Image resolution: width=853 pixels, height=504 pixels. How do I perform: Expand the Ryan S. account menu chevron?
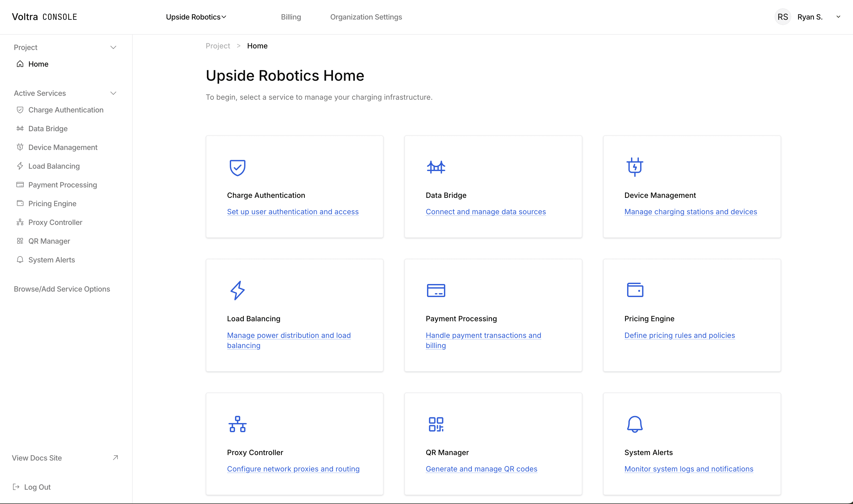838,17
